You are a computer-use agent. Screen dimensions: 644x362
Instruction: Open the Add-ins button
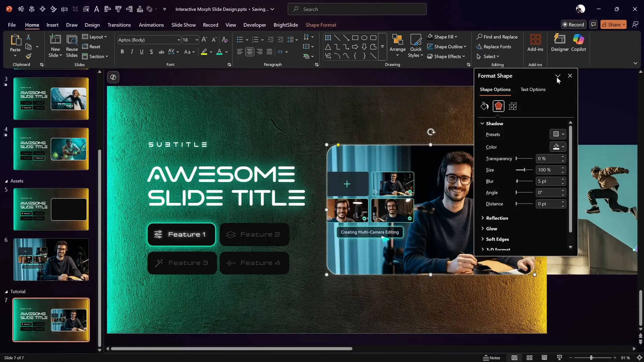pos(535,43)
